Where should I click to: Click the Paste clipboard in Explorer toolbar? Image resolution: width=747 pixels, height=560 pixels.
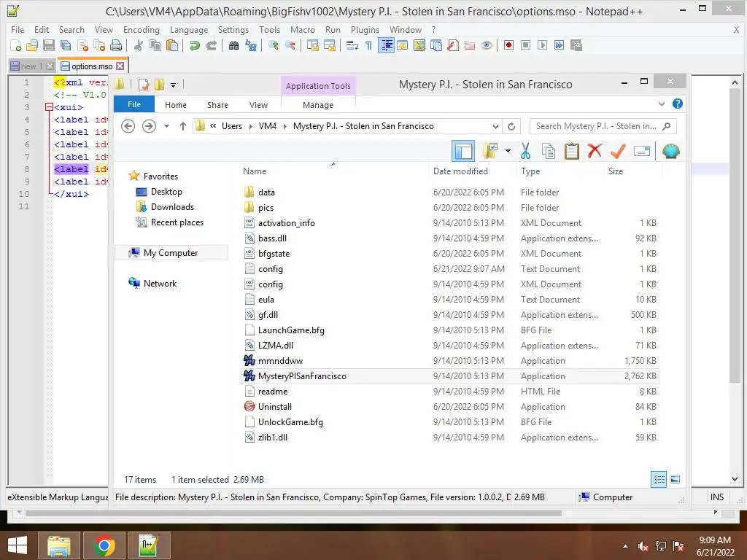[572, 151]
